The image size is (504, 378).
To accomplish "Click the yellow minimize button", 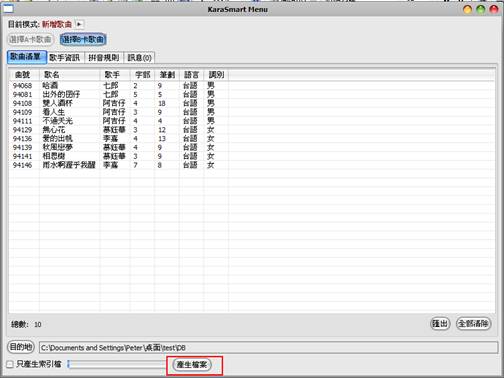I will (x=467, y=9).
